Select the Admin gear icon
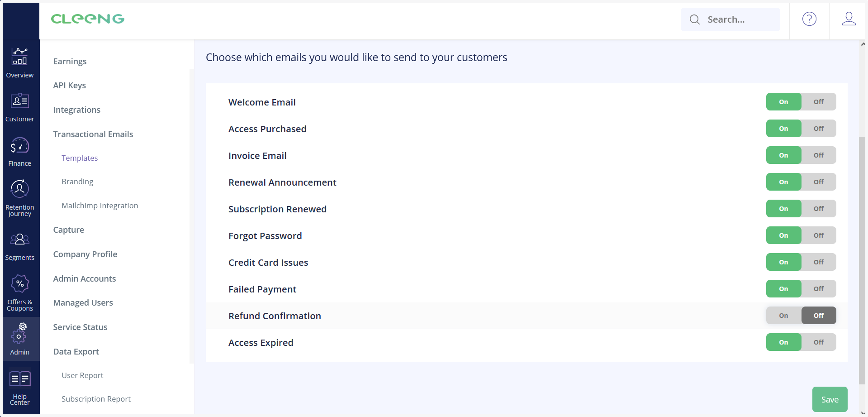The image size is (868, 417). [19, 333]
